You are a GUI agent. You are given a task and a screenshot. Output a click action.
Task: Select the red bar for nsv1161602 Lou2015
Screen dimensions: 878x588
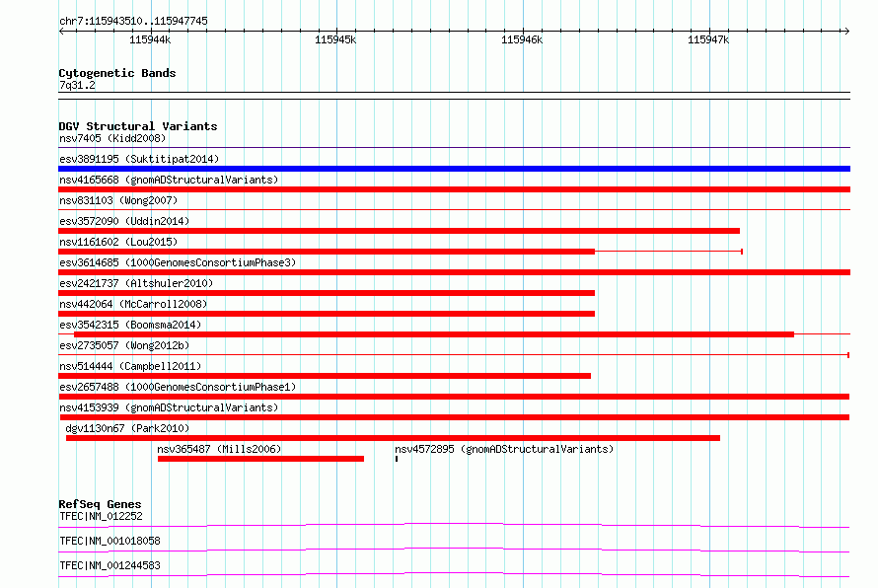click(327, 252)
